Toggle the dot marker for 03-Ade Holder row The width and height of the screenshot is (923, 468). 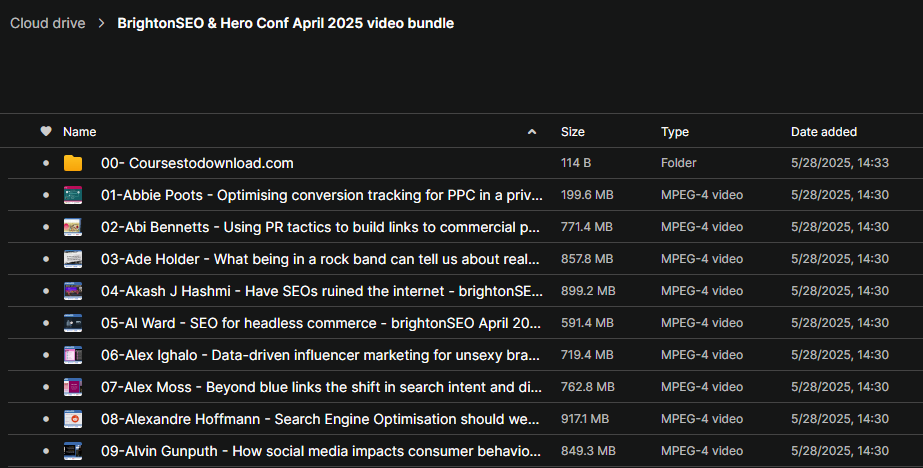click(x=46, y=259)
